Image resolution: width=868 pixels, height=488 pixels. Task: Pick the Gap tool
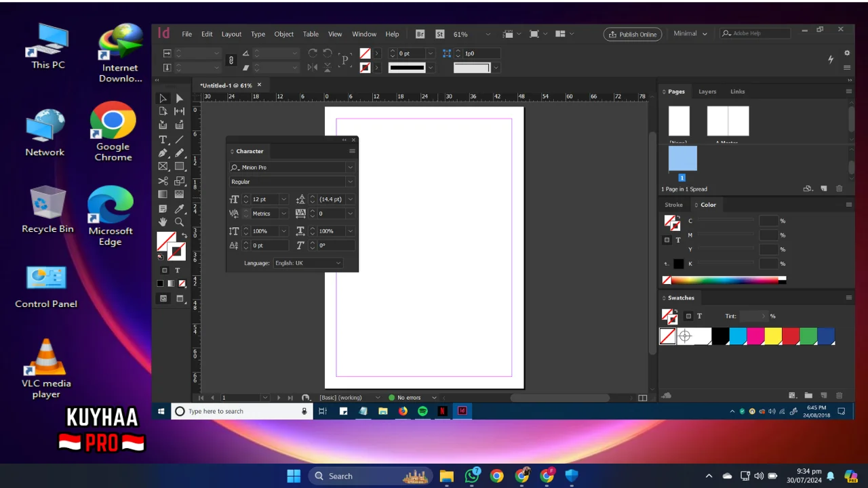[179, 111]
